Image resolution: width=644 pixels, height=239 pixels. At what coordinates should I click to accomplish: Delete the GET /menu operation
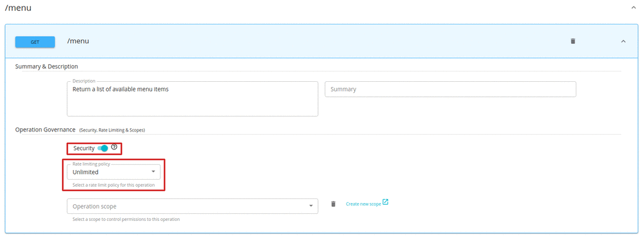[x=573, y=41]
